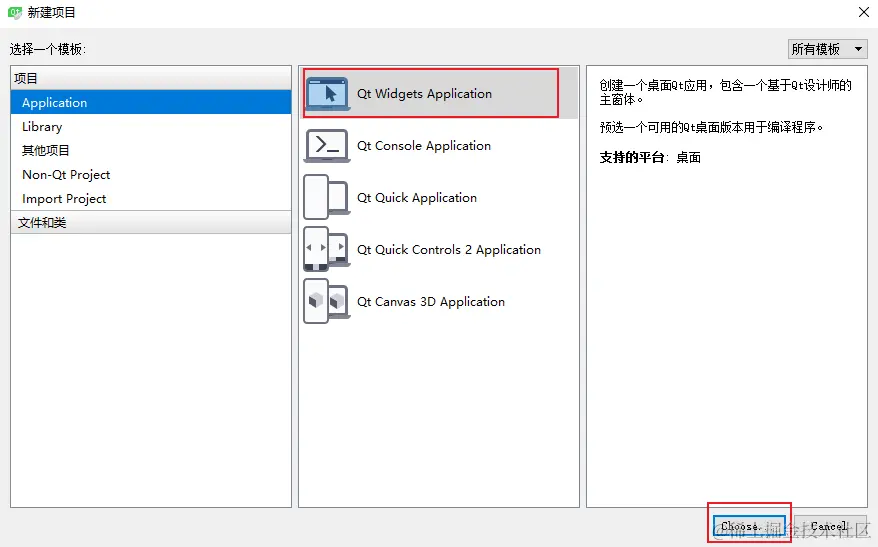This screenshot has width=878, height=547.
Task: Choose the Qt Console Application label
Action: tap(424, 146)
